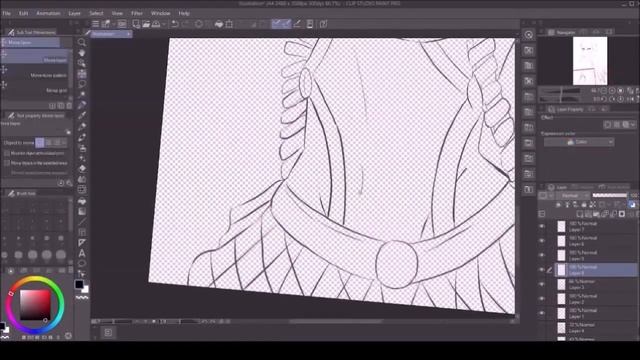Image resolution: width=640 pixels, height=360 pixels.
Task: Hide Layer 7 with its eye icon
Action: coord(542,226)
